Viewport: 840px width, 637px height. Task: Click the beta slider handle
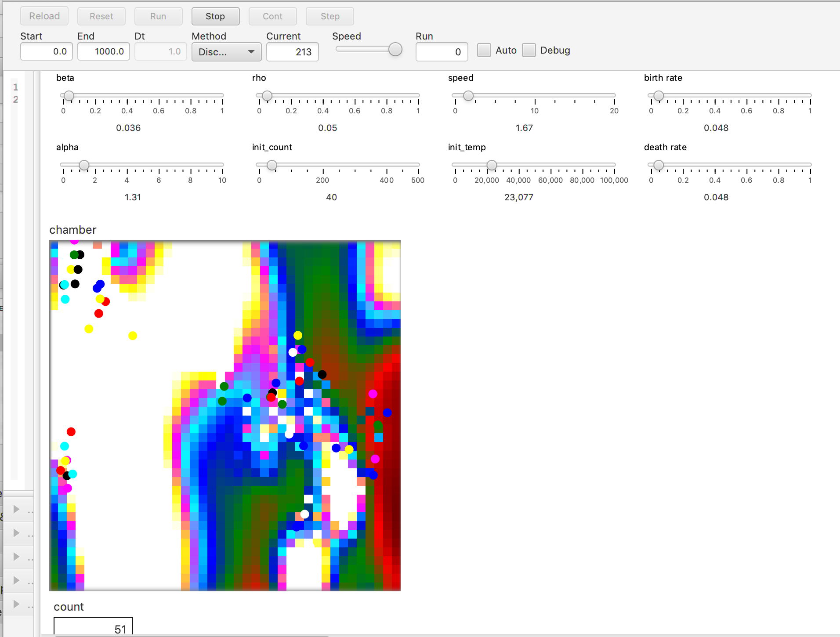click(x=69, y=95)
